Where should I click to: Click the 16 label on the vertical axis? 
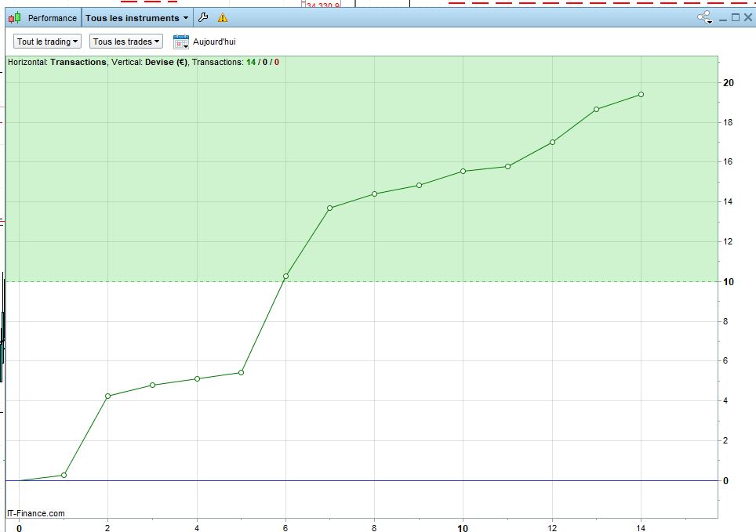pyautogui.click(x=728, y=162)
